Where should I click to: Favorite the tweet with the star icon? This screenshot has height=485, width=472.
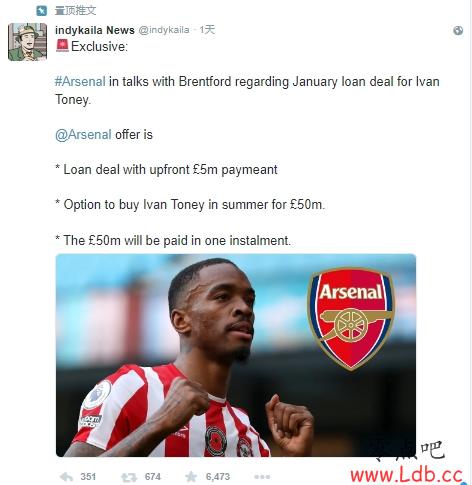tap(191, 476)
